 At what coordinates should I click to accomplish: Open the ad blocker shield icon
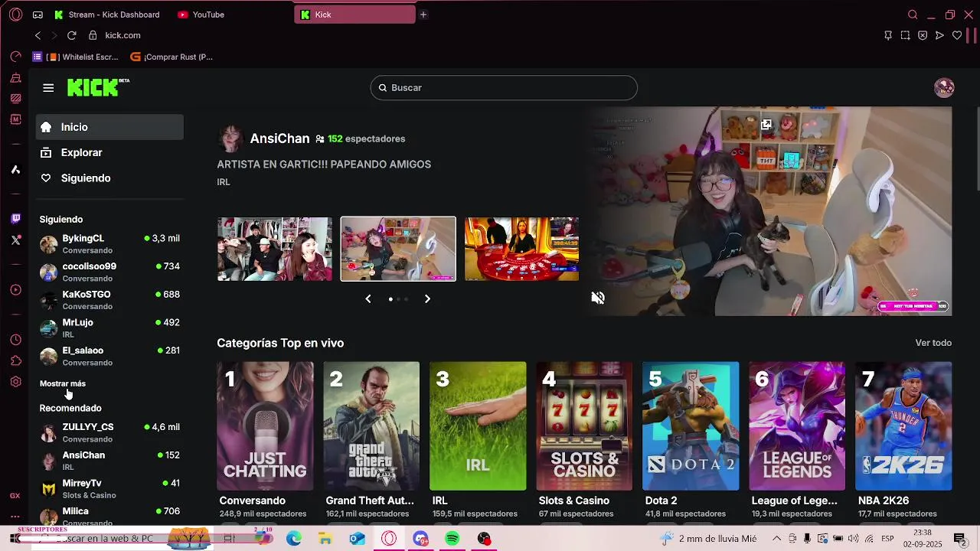(x=923, y=35)
